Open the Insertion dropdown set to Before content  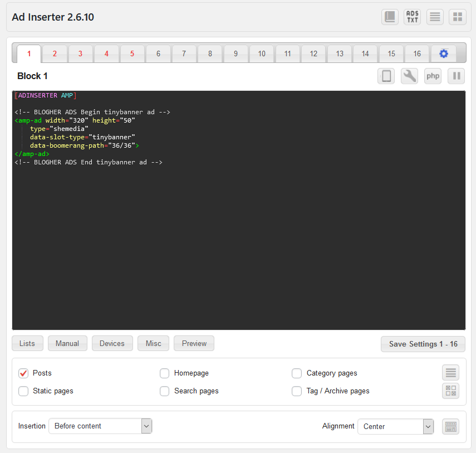pyautogui.click(x=100, y=426)
